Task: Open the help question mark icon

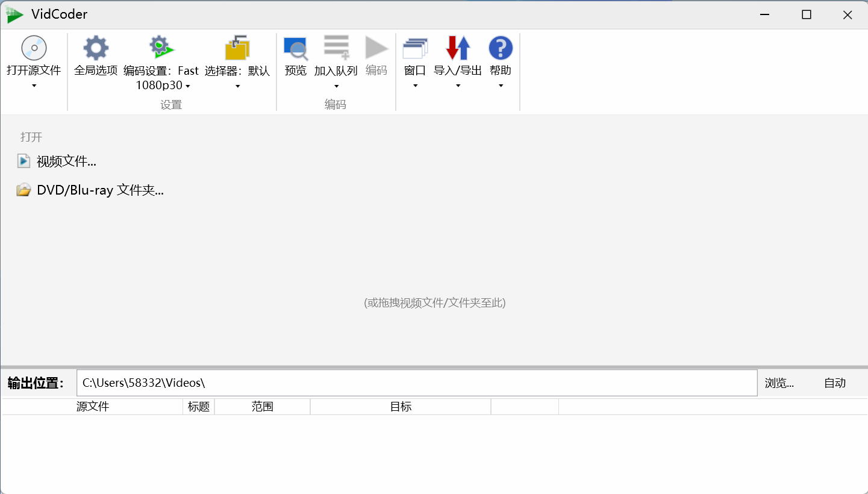Action: coord(501,48)
